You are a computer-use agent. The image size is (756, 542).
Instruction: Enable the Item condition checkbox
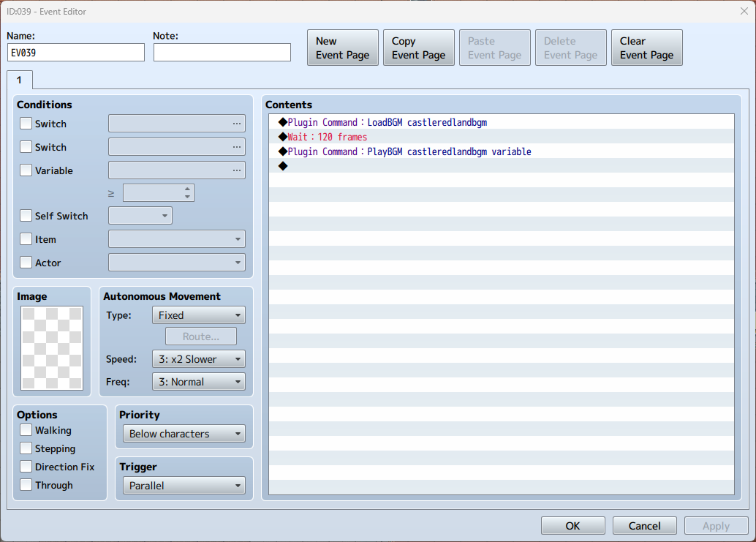coord(26,239)
